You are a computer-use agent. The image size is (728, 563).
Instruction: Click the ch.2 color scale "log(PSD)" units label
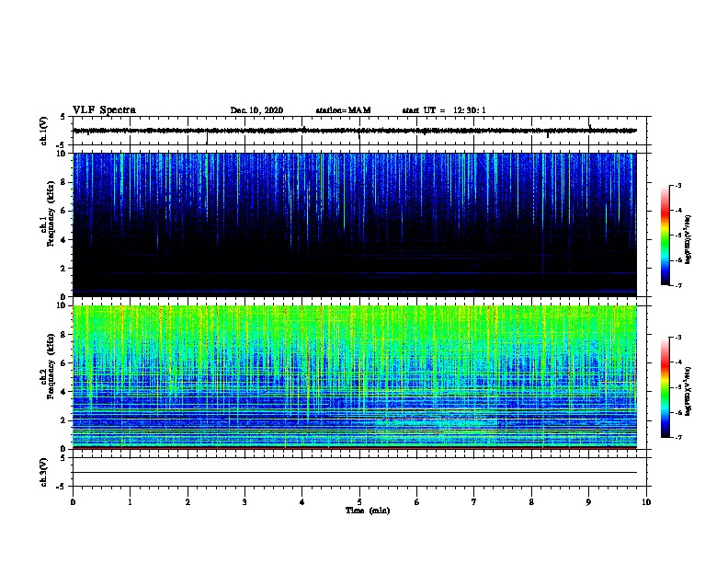click(688, 391)
